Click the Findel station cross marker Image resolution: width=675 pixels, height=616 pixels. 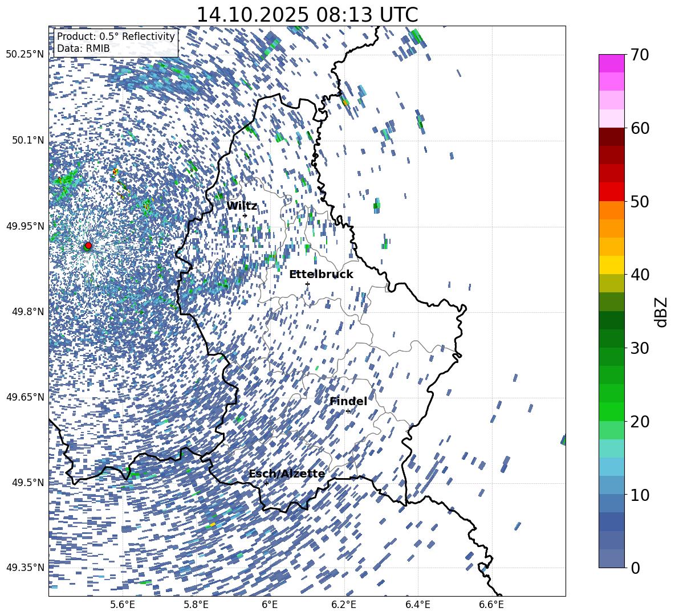coord(348,411)
